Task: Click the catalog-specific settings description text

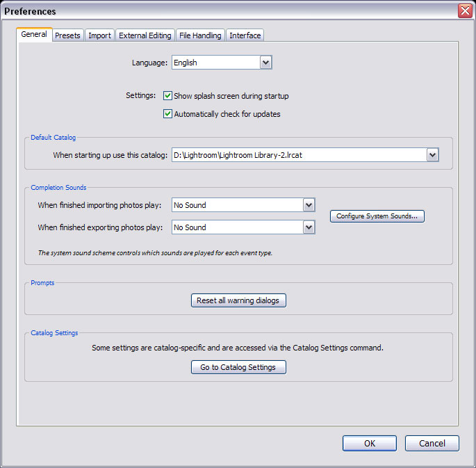Action: tap(238, 348)
